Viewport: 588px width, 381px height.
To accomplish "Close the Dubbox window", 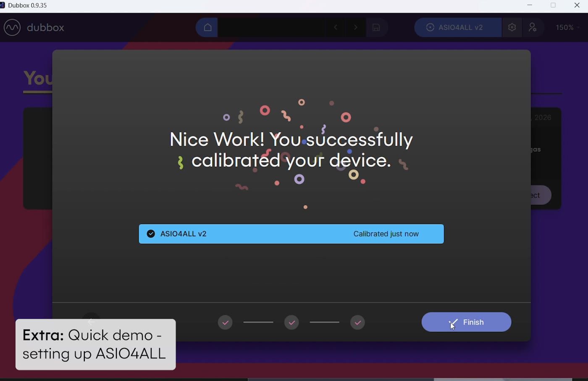I will (x=577, y=5).
